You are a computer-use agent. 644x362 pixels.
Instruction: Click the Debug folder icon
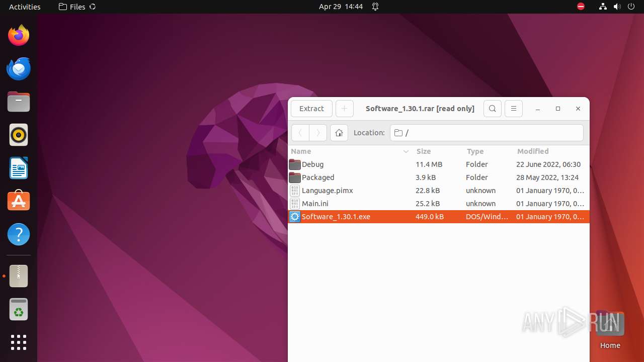click(295, 164)
